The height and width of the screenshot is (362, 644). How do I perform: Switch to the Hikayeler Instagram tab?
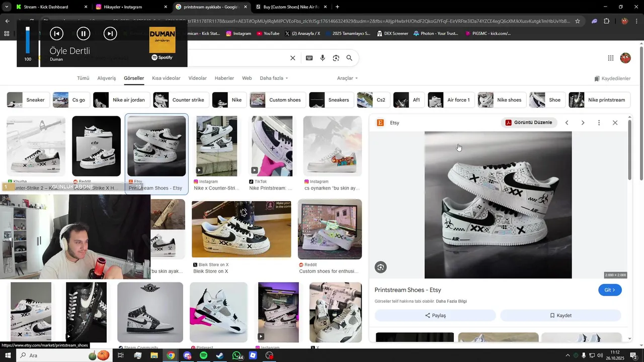(131, 7)
